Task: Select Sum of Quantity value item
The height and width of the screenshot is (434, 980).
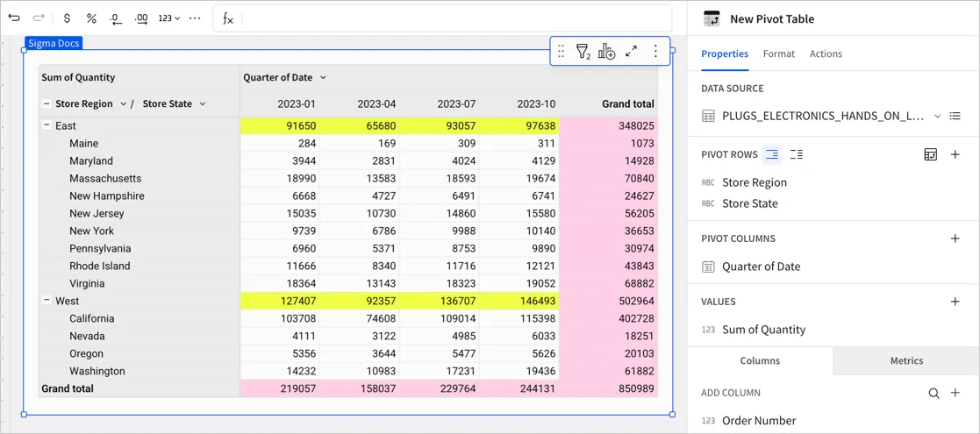Action: click(x=764, y=330)
